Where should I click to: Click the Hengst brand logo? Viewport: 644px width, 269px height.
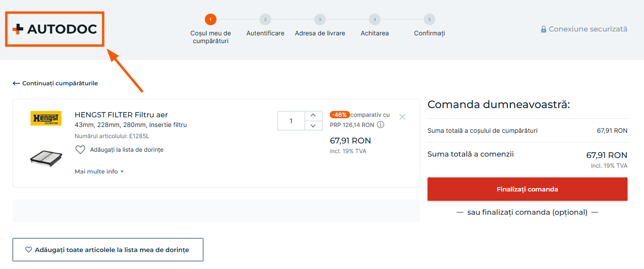(46, 119)
